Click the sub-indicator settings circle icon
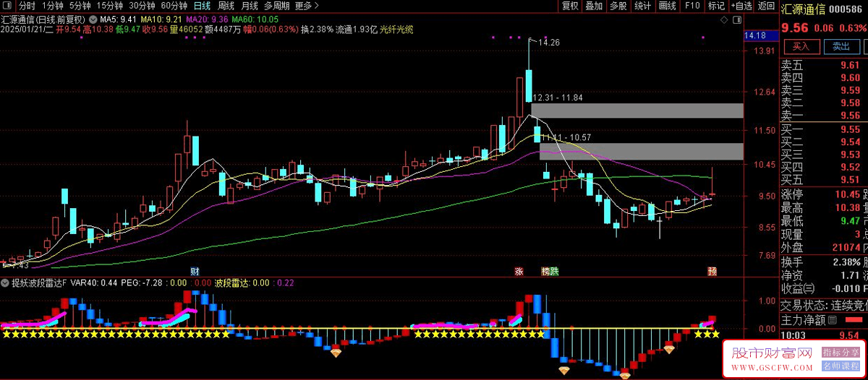Screen dimensions: 868x380 coord(6,284)
